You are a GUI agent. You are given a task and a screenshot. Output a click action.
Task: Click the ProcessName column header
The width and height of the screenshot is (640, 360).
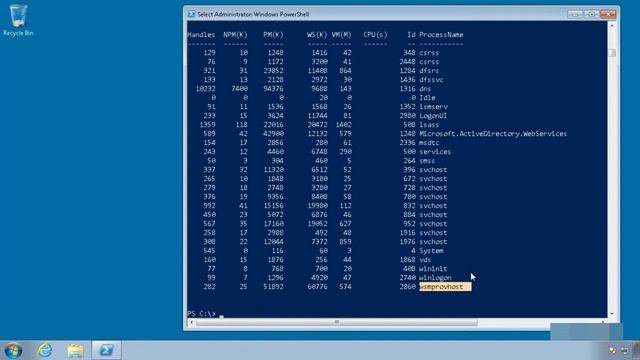click(441, 35)
